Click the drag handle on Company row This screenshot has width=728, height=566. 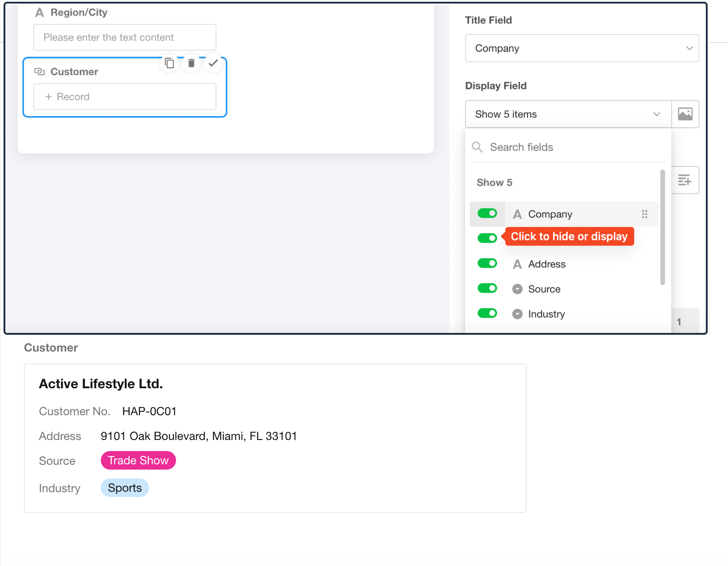coord(644,214)
